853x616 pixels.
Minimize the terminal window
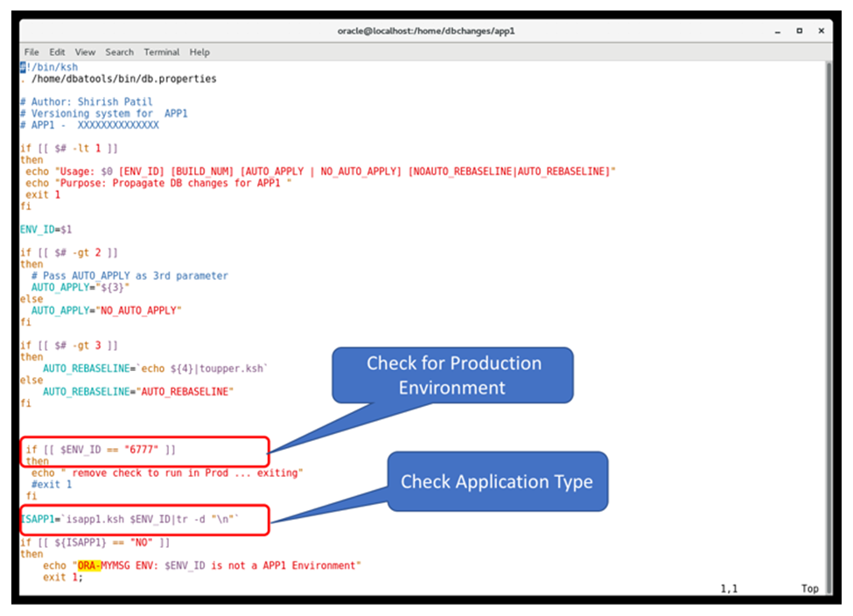pyautogui.click(x=777, y=31)
